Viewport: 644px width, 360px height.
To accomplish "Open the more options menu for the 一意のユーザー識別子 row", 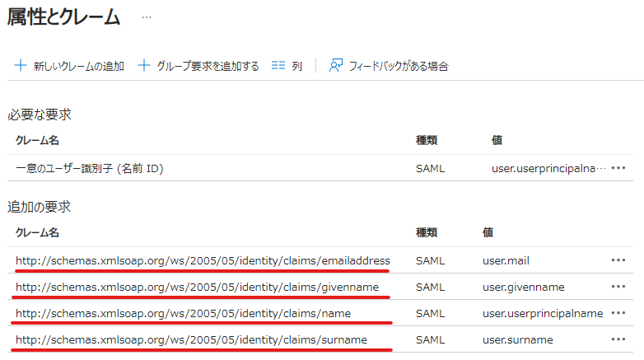I will [x=618, y=168].
